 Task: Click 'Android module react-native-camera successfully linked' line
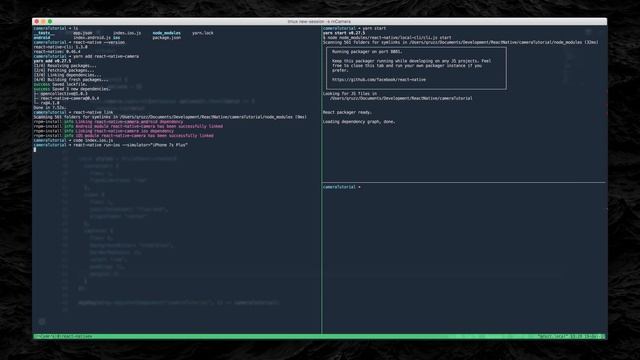tap(128, 127)
